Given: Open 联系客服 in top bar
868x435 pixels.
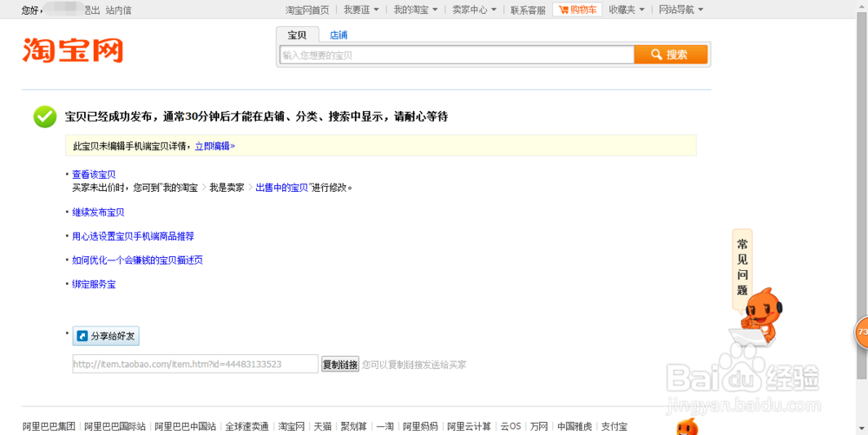Looking at the screenshot, I should 528,10.
